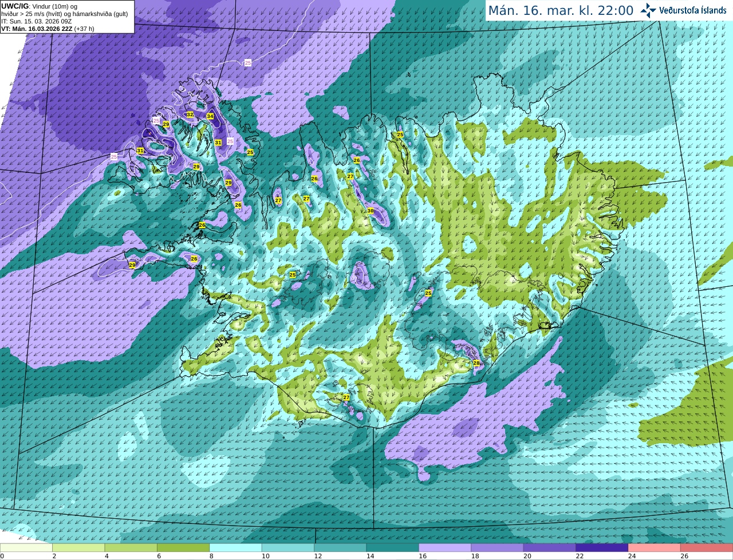
Task: Click the legend scale number 2
Action: pyautogui.click(x=54, y=556)
